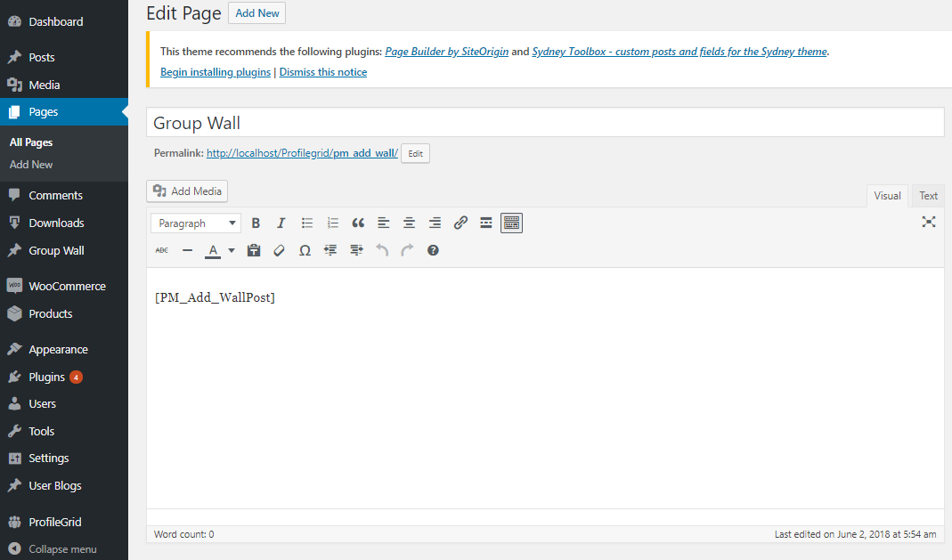Click Begin installing plugins link
The image size is (952, 560).
215,71
